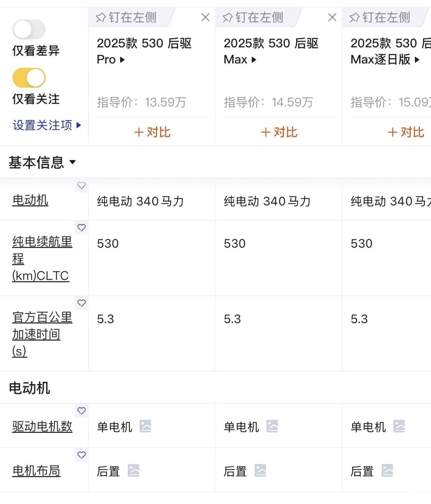Open 设置关注项 link
The width and height of the screenshot is (431, 504).
point(47,125)
